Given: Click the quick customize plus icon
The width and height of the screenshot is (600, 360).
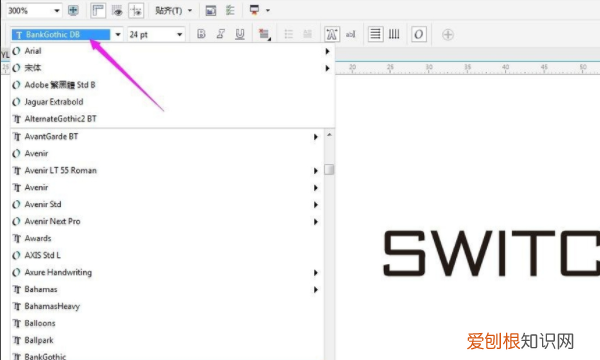Looking at the screenshot, I should click(448, 34).
